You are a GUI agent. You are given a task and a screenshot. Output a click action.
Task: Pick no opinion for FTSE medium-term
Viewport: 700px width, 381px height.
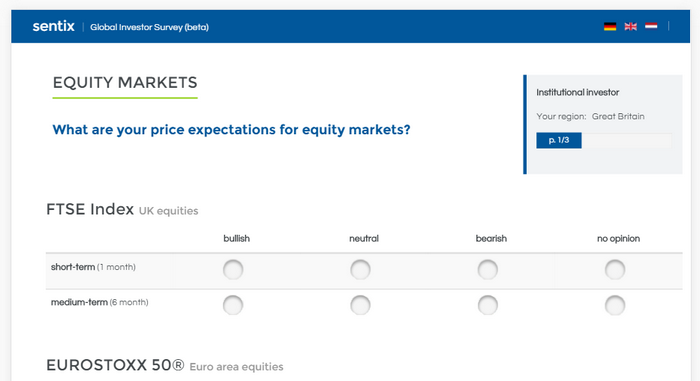[615, 305]
